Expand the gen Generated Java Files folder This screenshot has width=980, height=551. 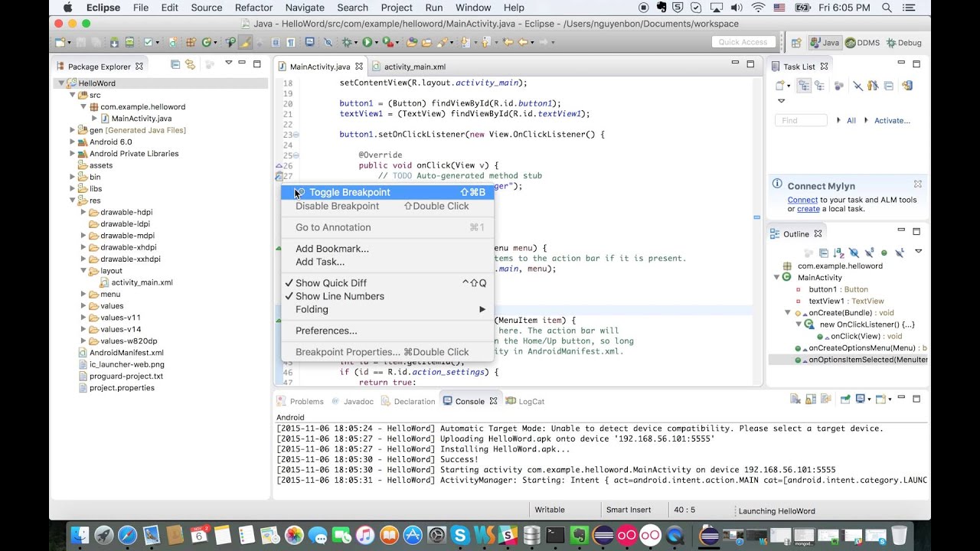click(72, 130)
